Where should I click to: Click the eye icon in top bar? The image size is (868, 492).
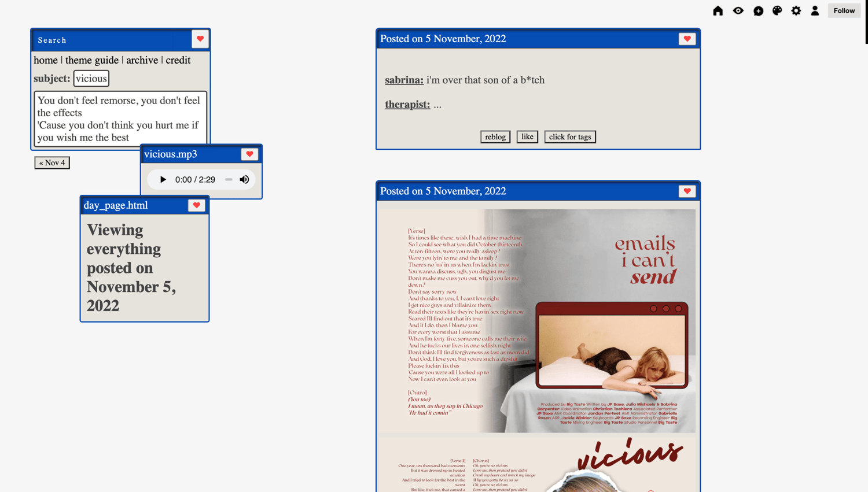[x=738, y=11]
